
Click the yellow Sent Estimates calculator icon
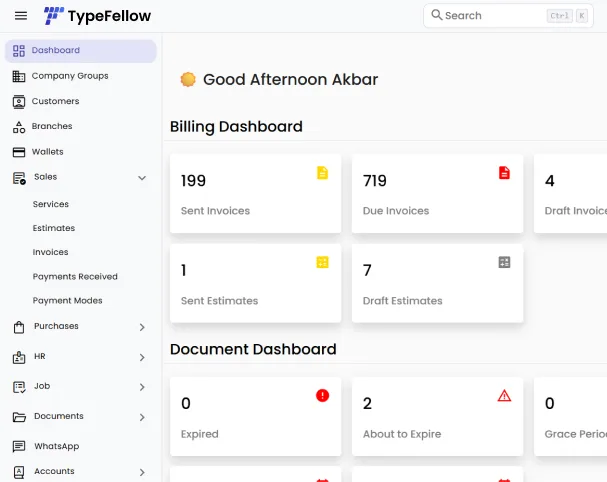322,262
